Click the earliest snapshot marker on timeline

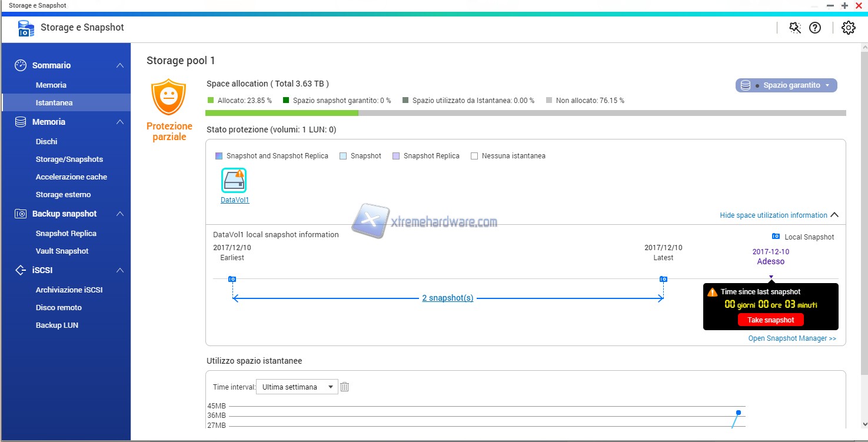point(232,279)
